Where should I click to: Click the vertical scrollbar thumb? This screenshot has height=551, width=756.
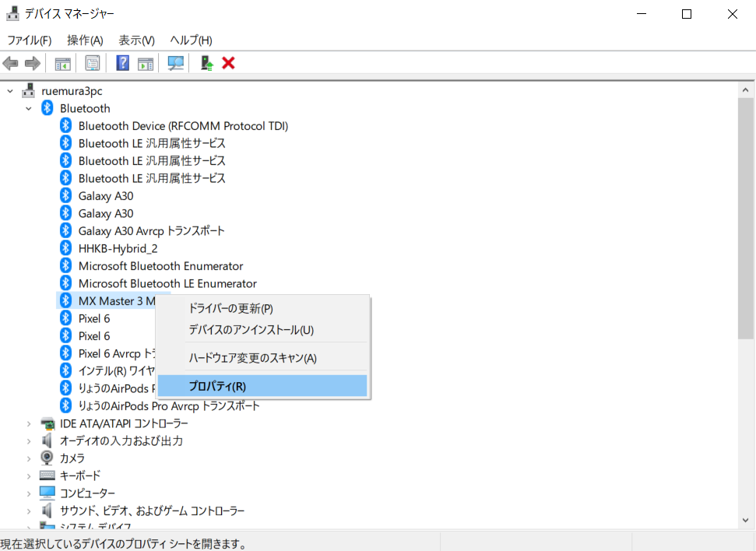click(x=745, y=219)
